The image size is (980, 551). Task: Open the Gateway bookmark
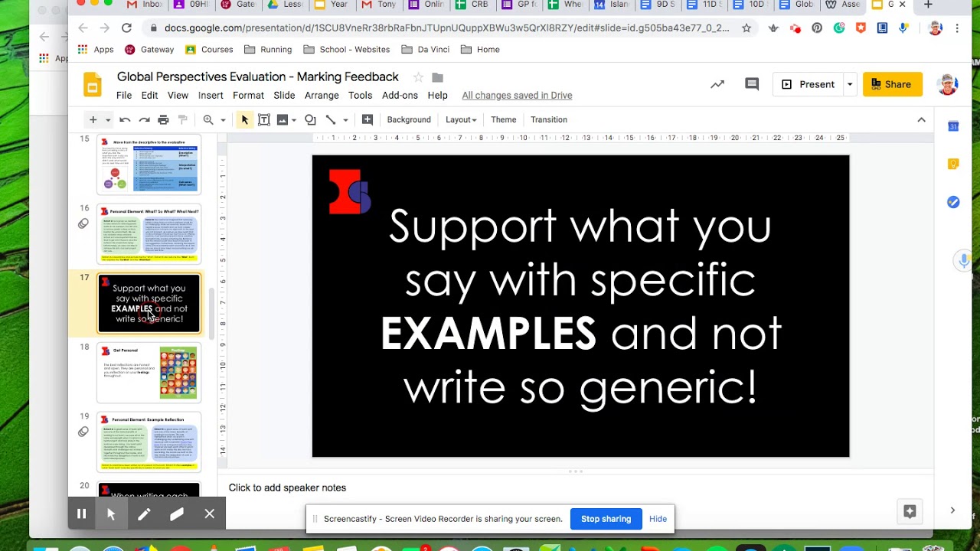[149, 50]
